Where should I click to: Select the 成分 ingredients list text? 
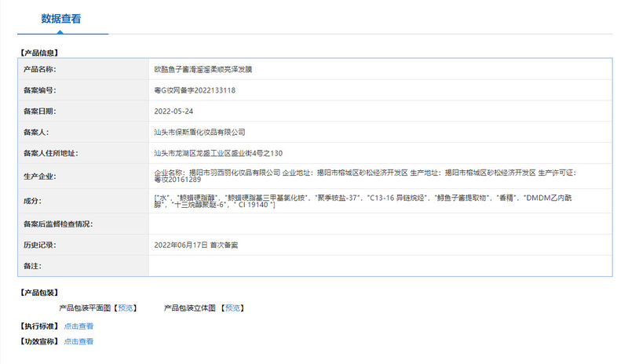point(363,201)
